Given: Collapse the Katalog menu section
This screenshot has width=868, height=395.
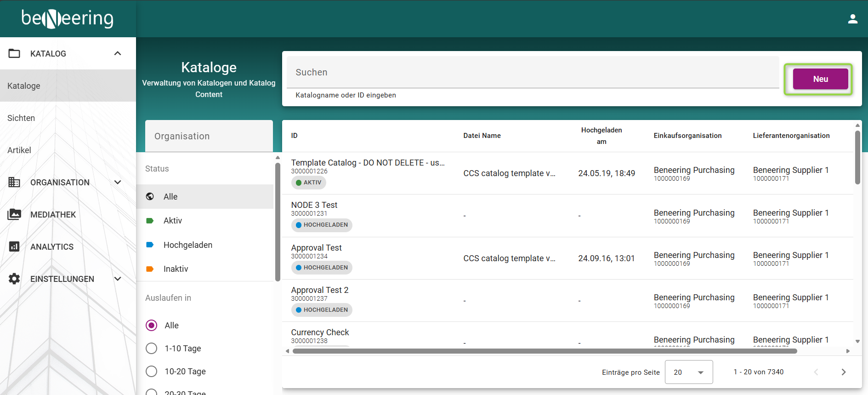Looking at the screenshot, I should [x=118, y=53].
